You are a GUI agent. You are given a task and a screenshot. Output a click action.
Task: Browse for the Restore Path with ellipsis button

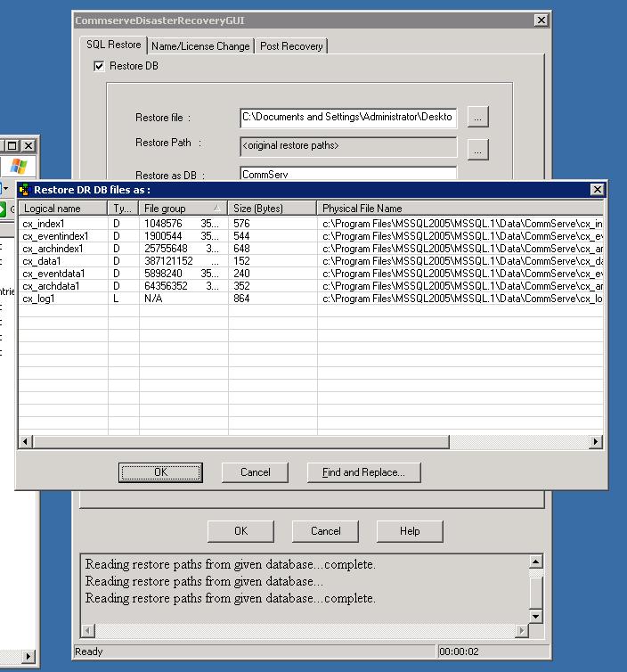coord(478,150)
